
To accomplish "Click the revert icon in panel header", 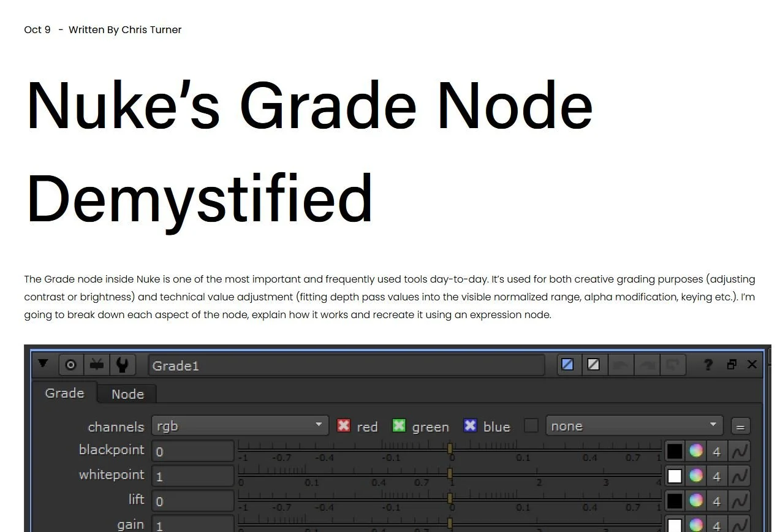I will [672, 365].
